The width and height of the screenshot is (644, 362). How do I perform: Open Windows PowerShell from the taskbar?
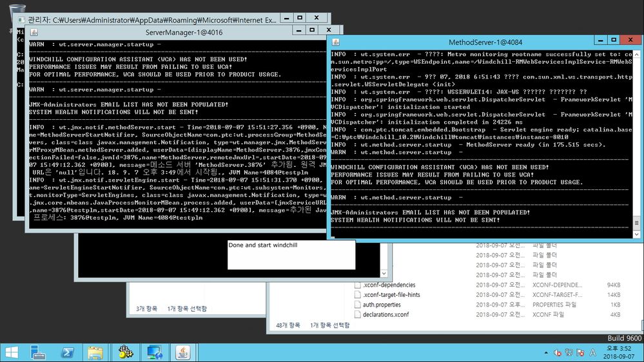point(67,352)
